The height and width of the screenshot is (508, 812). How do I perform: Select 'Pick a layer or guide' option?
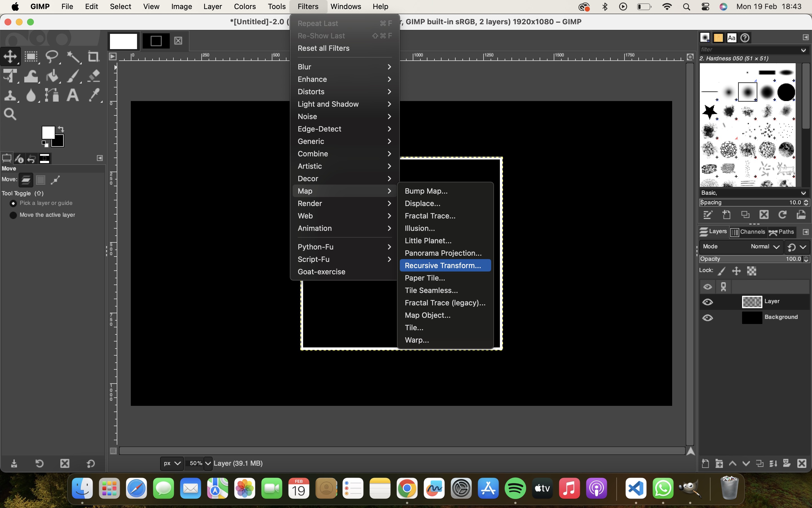[46, 203]
